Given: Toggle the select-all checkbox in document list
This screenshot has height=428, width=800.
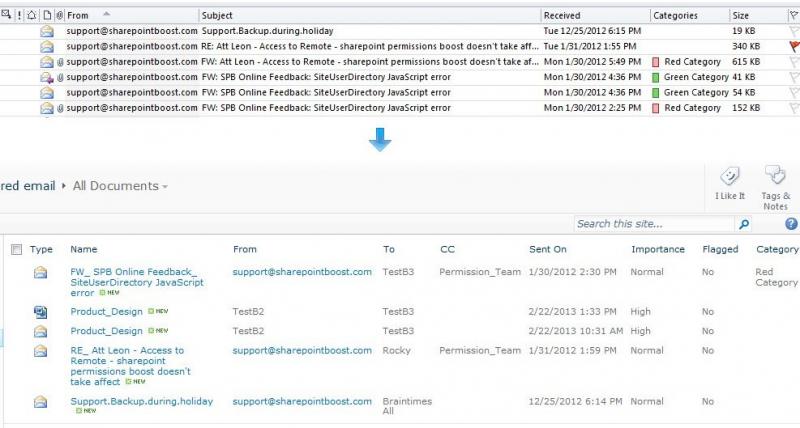Looking at the screenshot, I should point(16,249).
